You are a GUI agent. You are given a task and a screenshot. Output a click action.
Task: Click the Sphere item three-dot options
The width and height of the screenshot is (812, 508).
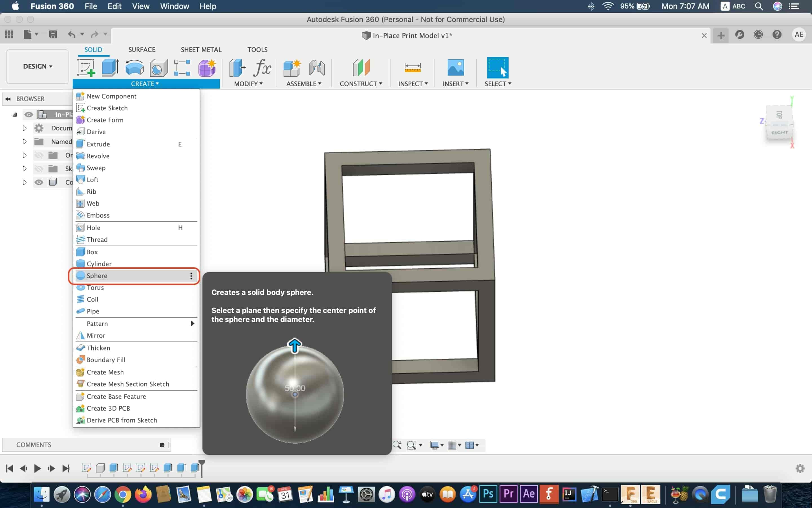click(191, 276)
